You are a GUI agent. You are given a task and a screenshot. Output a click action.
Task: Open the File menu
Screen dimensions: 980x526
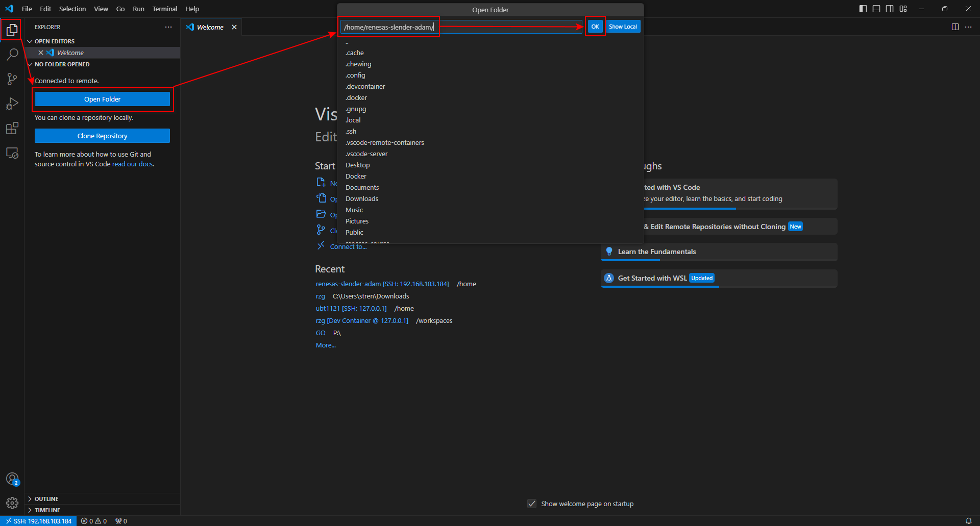pos(27,9)
